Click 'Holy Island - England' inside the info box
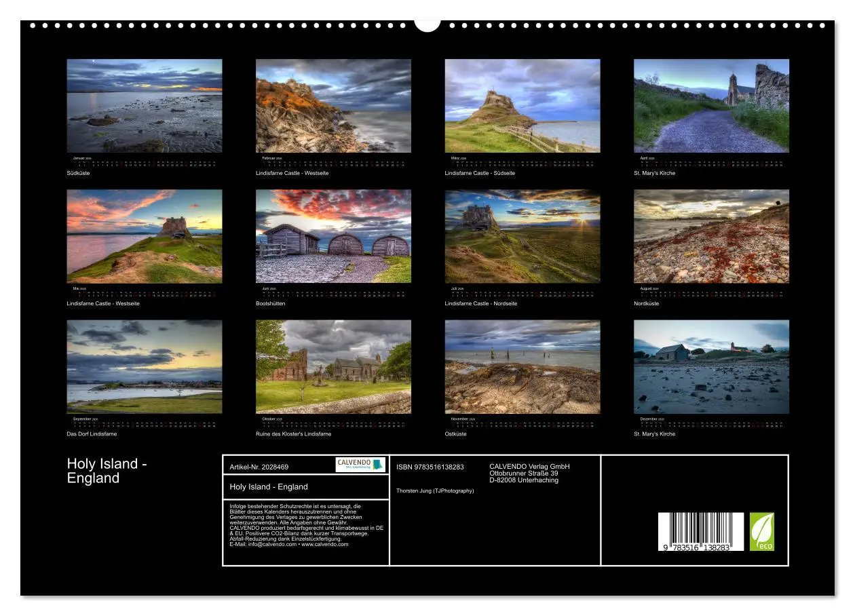This screenshot has width=855, height=616. tap(269, 486)
